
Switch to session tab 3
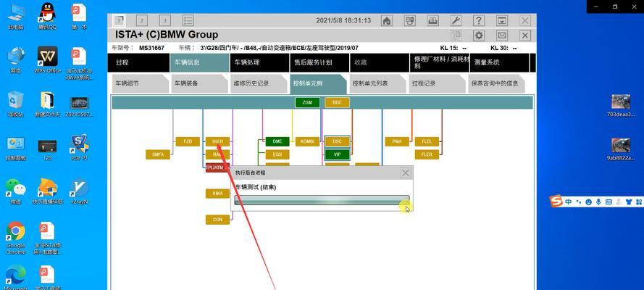[x=164, y=20]
